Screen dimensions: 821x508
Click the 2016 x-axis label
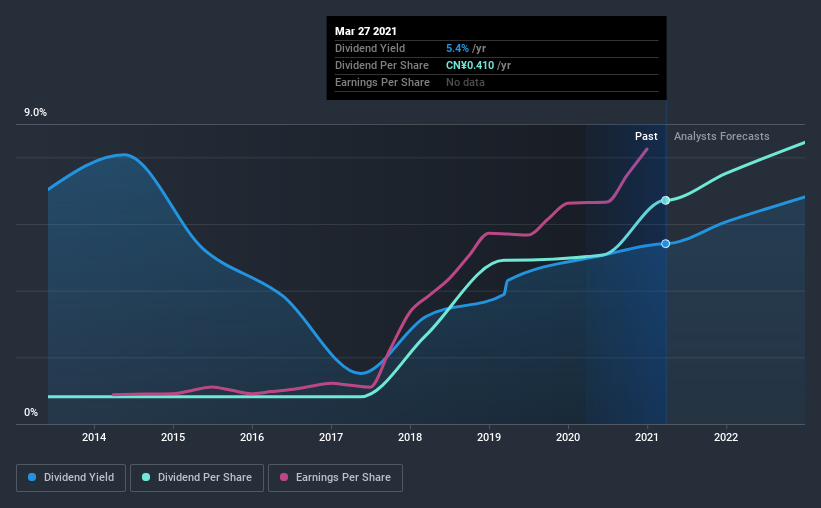[252, 437]
